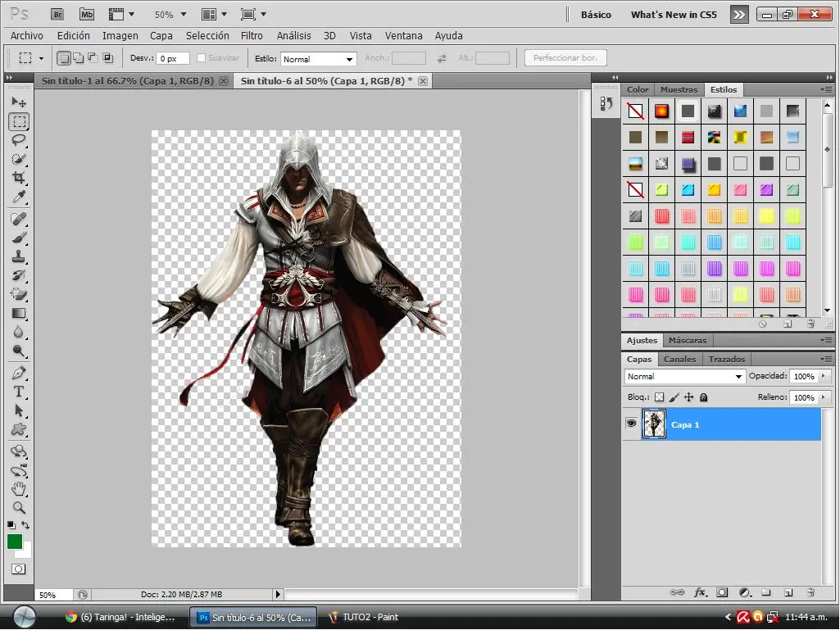Toggle lock transparent pixels
Screen dimensions: 840x630
660,397
